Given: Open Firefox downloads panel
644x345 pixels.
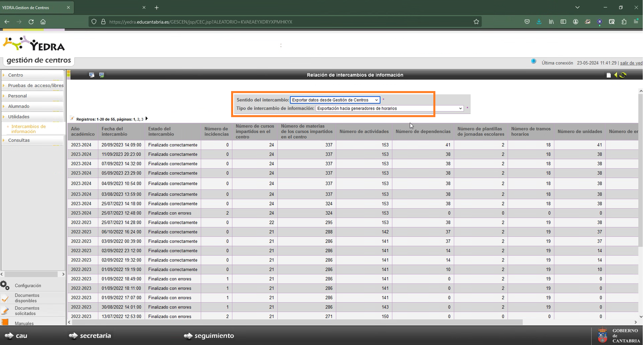Looking at the screenshot, I should (x=539, y=22).
